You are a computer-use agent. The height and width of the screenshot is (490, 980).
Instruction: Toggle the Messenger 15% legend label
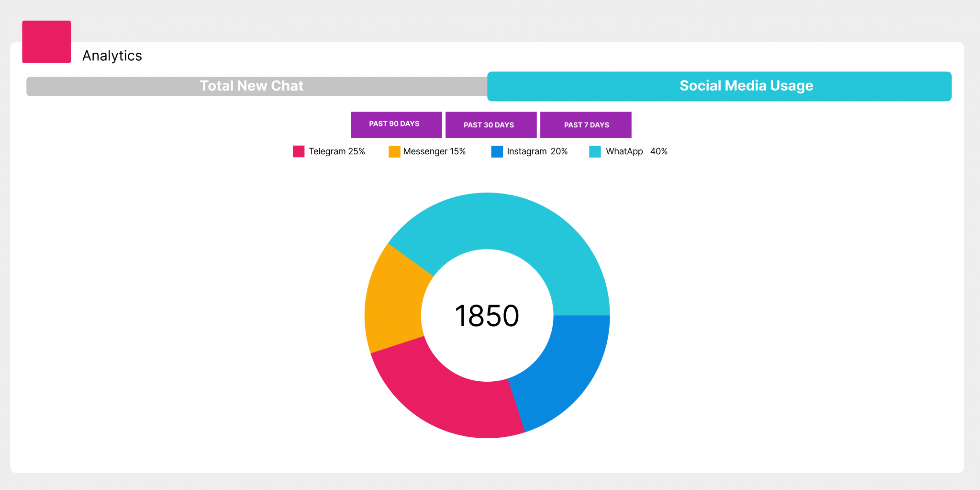[434, 151]
